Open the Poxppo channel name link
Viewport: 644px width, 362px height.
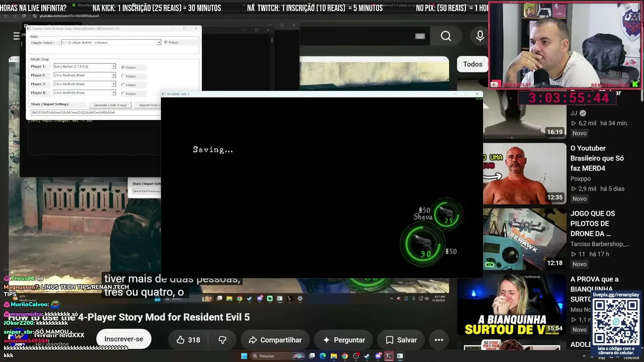coord(581,178)
